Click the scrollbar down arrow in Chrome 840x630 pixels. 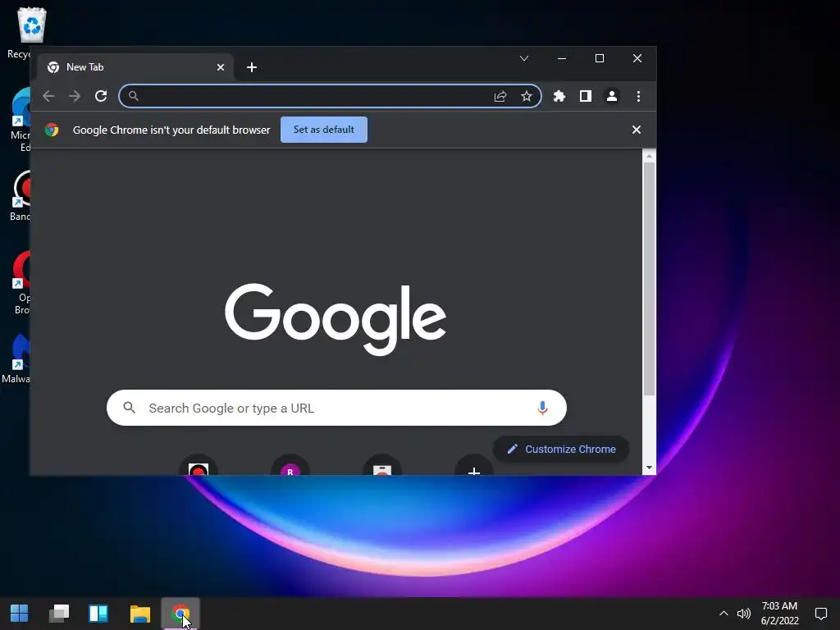pyautogui.click(x=649, y=468)
